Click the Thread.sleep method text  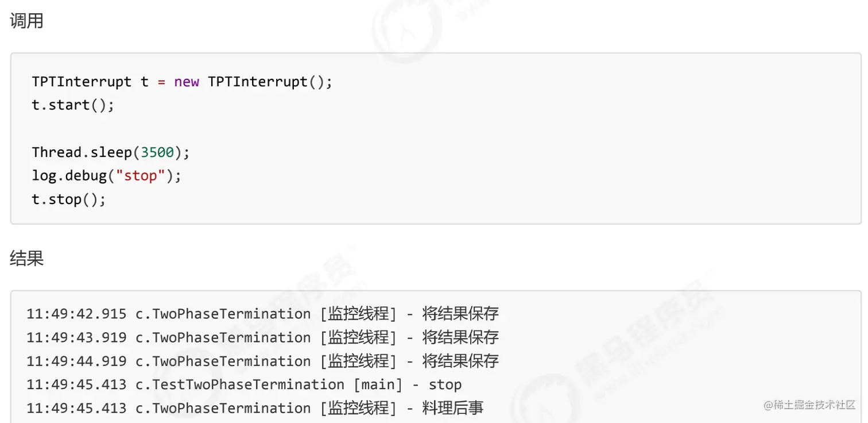coord(82,152)
